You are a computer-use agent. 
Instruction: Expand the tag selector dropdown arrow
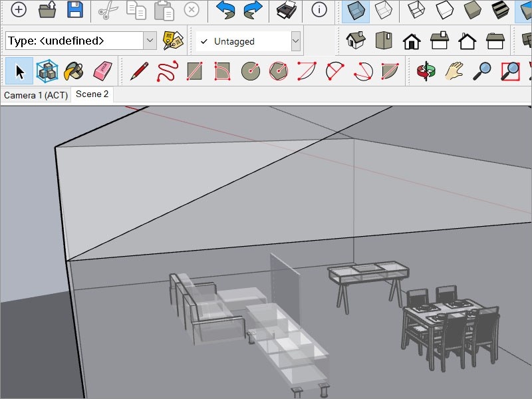[295, 41]
